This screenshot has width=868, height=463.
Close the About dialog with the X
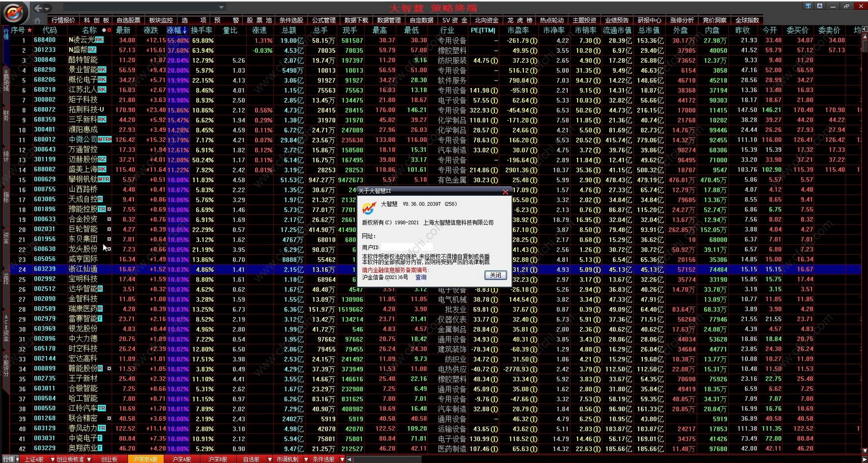click(505, 191)
